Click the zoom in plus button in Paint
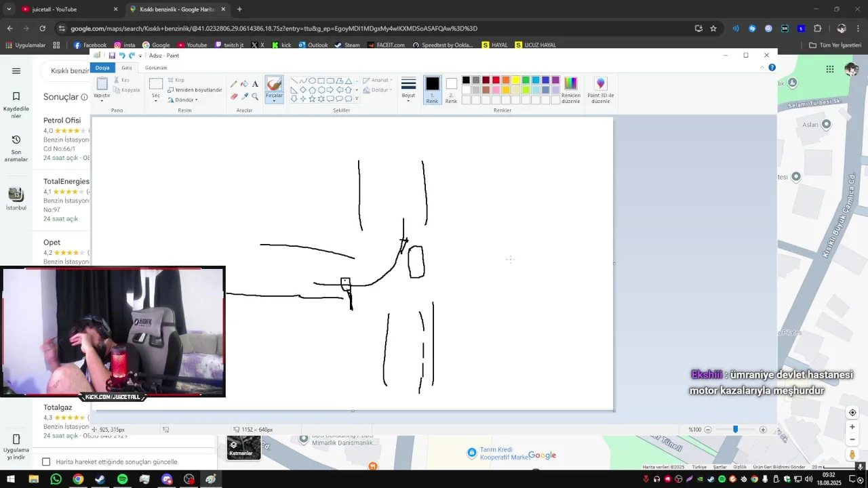Screen dimensions: 868x488 [x=763, y=430]
